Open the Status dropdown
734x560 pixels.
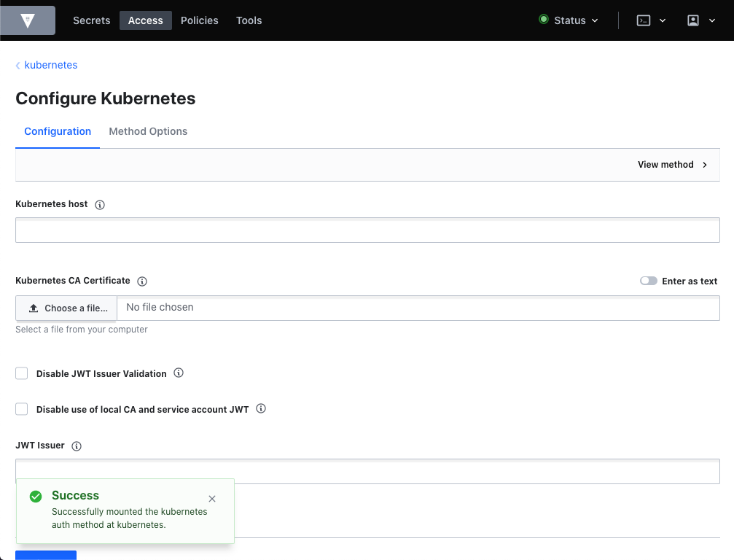coord(569,20)
